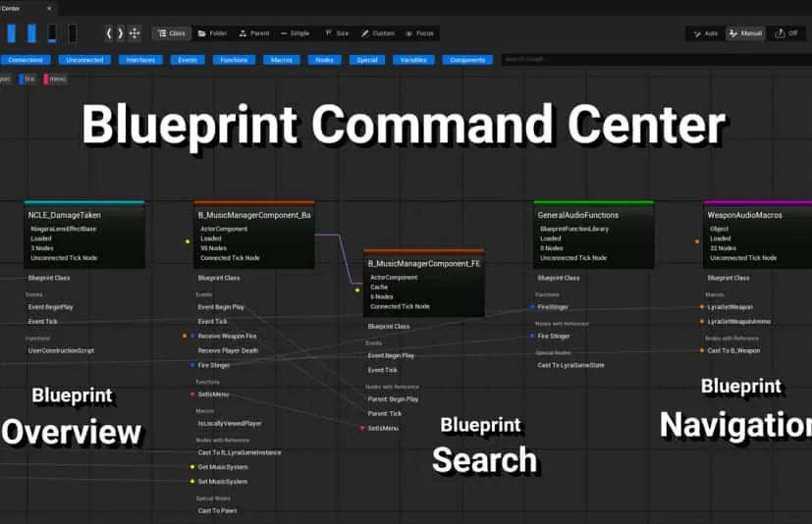Toggle the Interfaces filter

pos(140,60)
